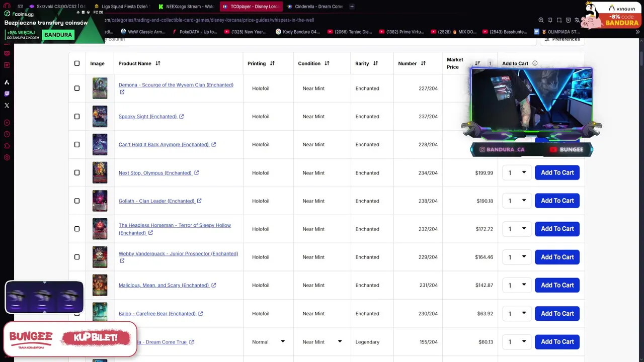Open Goliath - Clan Leader external link icon
Viewport: 644px width, 362px height.
coord(199,201)
